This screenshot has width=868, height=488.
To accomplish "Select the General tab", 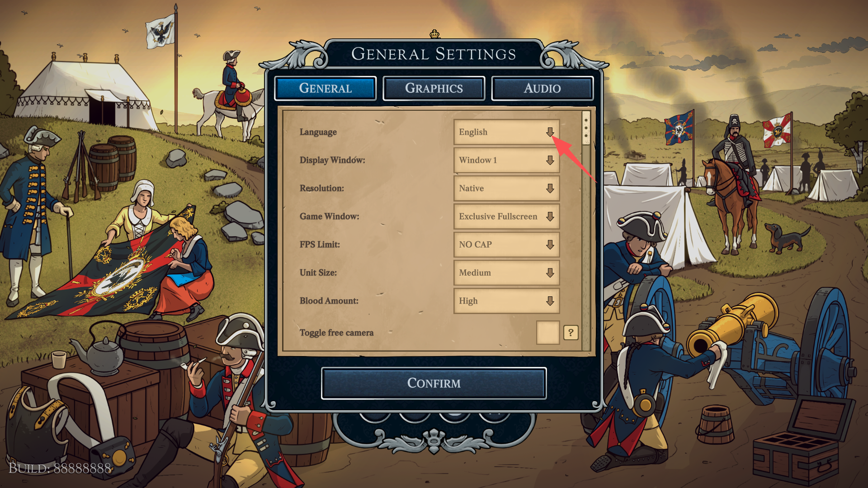I will point(325,88).
